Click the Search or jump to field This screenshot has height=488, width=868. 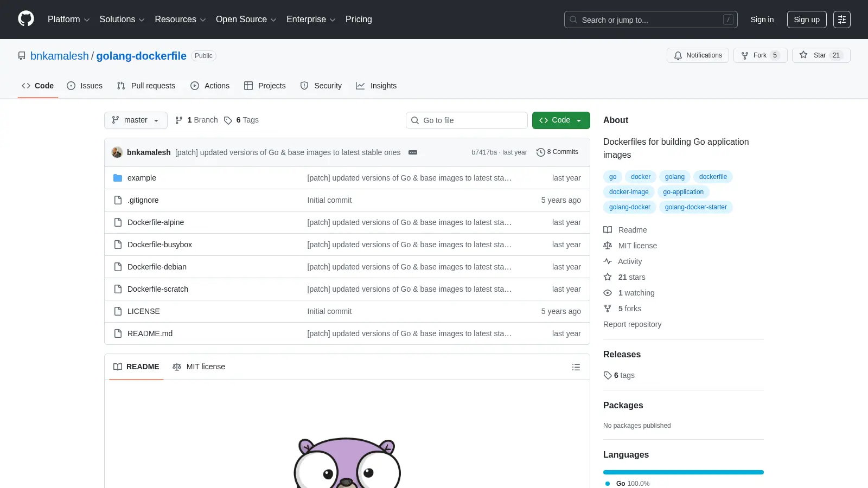click(x=651, y=20)
